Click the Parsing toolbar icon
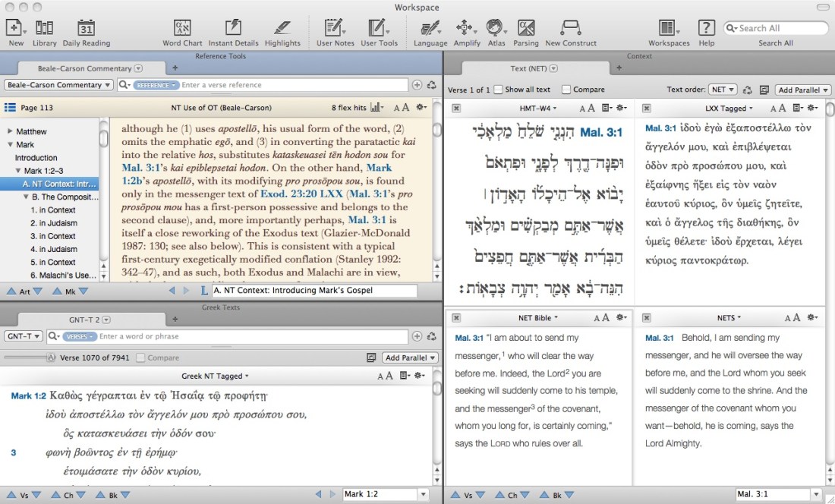 pos(525,29)
